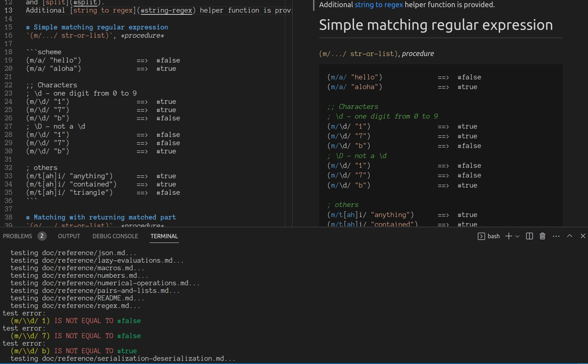This screenshot has height=364, width=588.
Task: Switch to the DEBUG CONSOLE tab
Action: pyautogui.click(x=115, y=236)
